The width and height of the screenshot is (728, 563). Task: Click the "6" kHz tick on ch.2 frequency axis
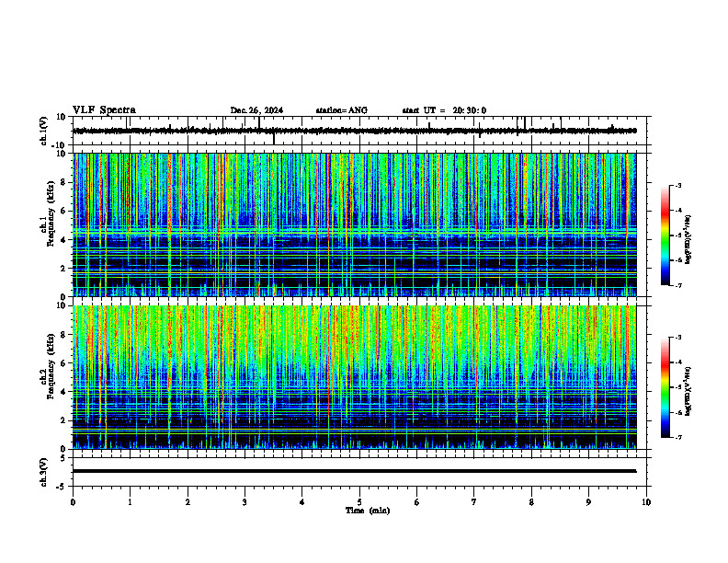coord(64,363)
